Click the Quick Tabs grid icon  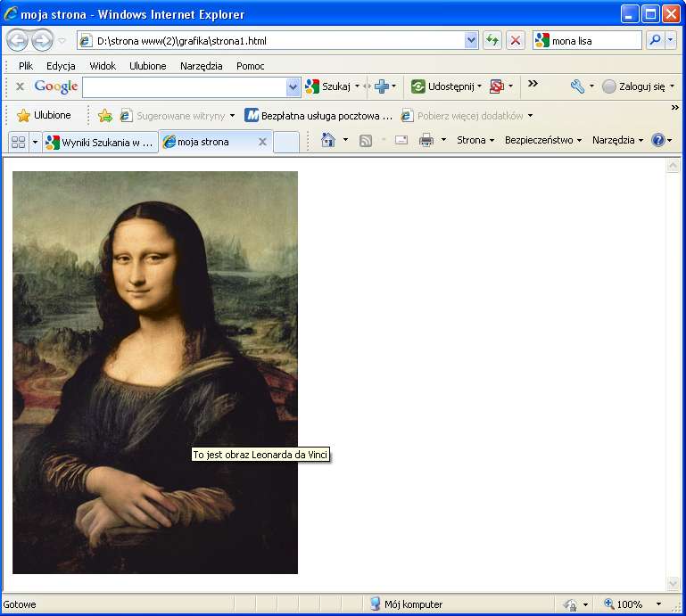click(x=19, y=142)
